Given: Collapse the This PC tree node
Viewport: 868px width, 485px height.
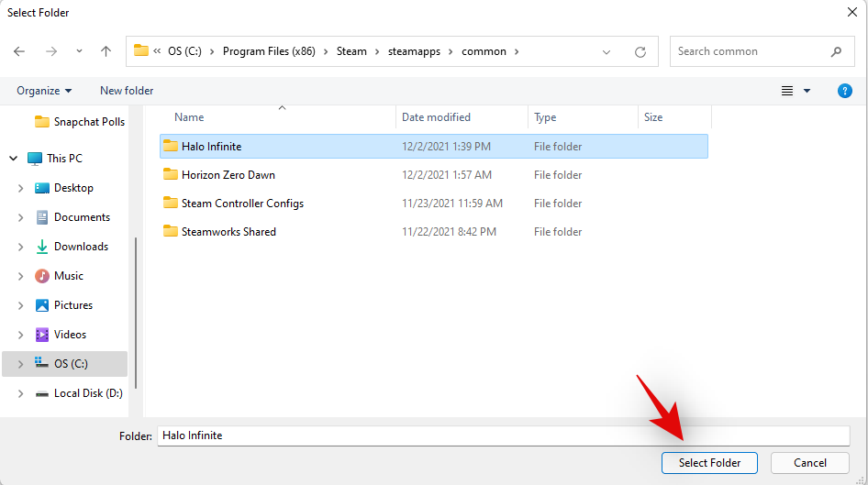Looking at the screenshot, I should click(x=14, y=159).
